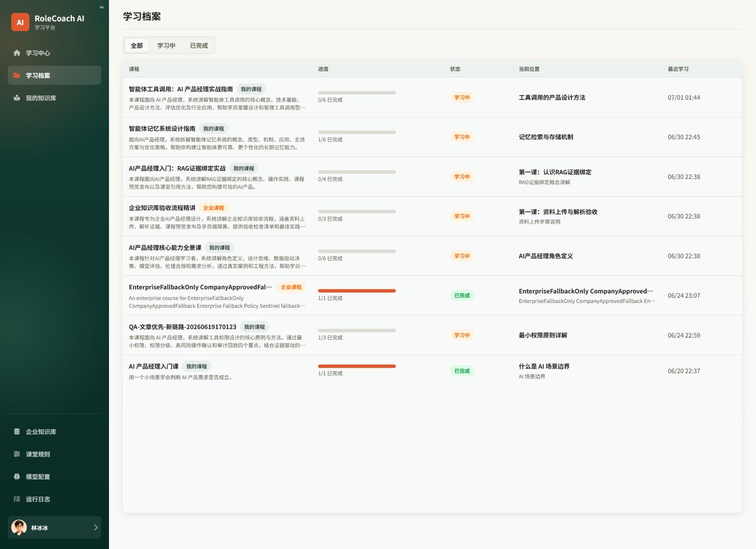Click current position 什么是 AI 场景边界
The image size is (756, 549).
[544, 366]
